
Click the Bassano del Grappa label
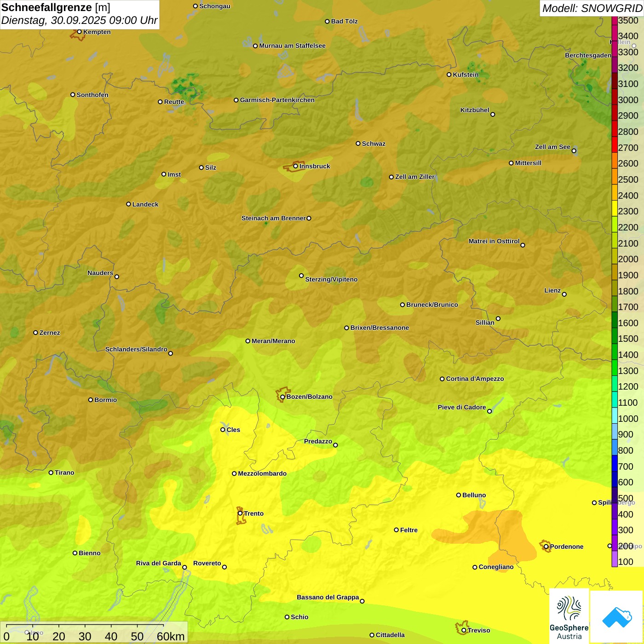[328, 597]
